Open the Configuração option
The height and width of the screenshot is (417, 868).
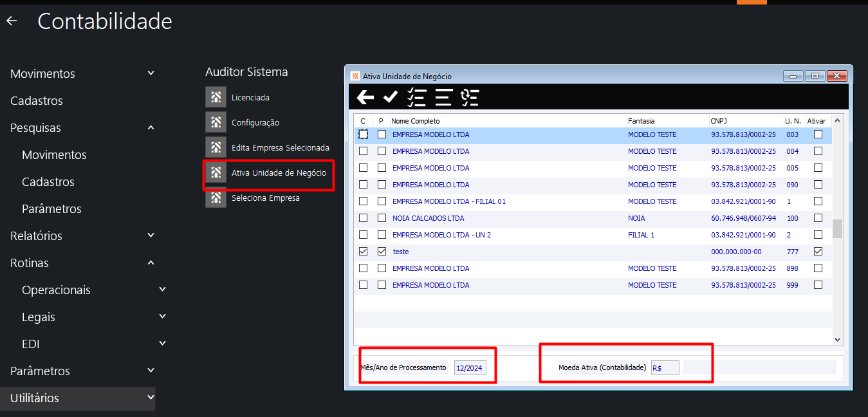(x=255, y=123)
